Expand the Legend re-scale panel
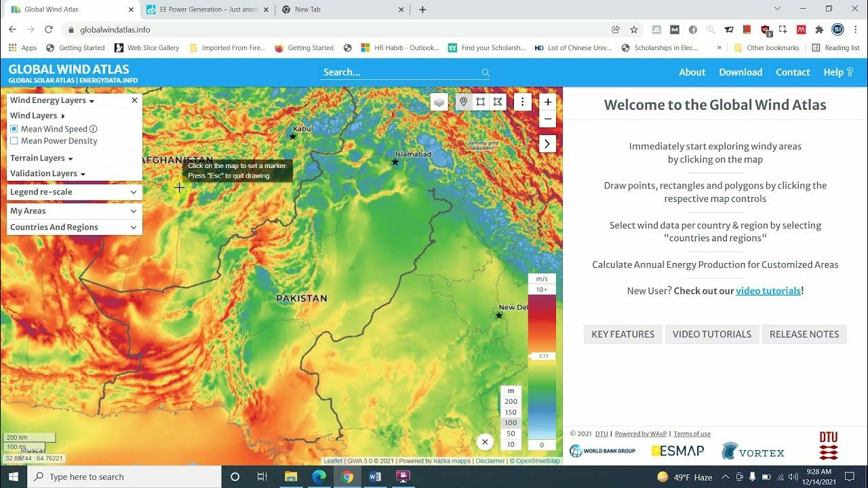This screenshot has width=868, height=488. pos(75,192)
